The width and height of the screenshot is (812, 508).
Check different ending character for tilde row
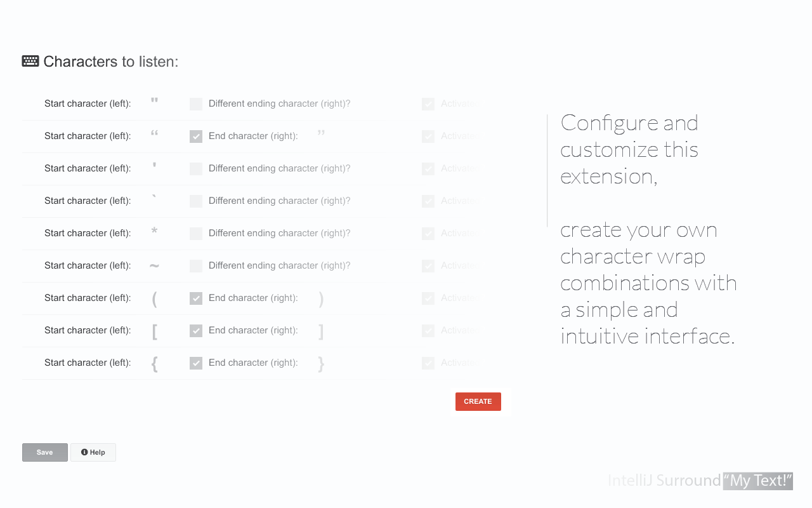click(x=196, y=266)
